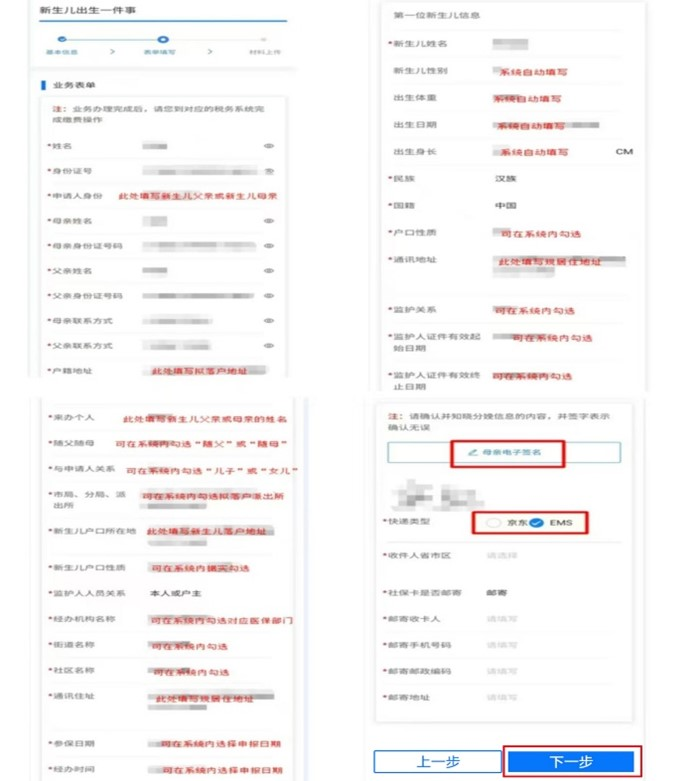Click the 邮寄收卡人 input field

[x=502, y=619]
